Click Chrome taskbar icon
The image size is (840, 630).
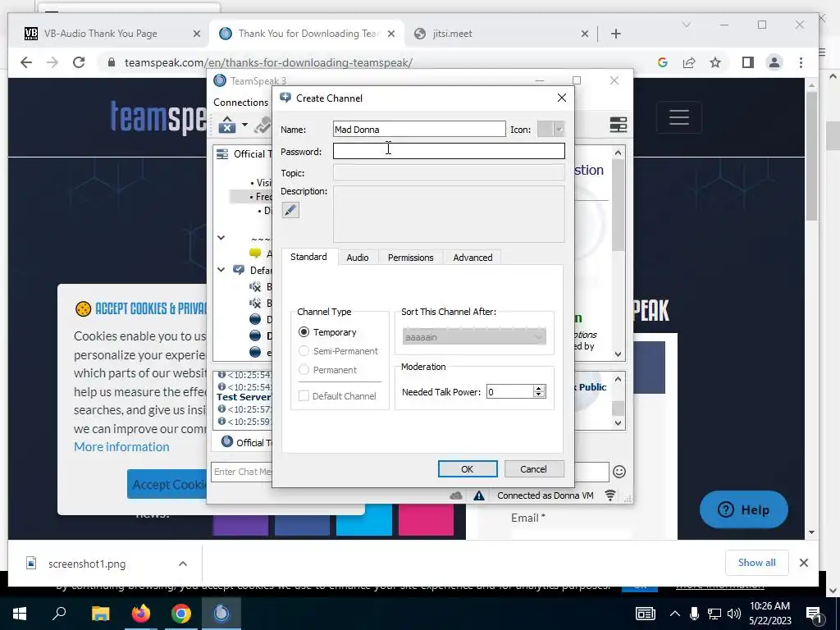click(x=181, y=614)
